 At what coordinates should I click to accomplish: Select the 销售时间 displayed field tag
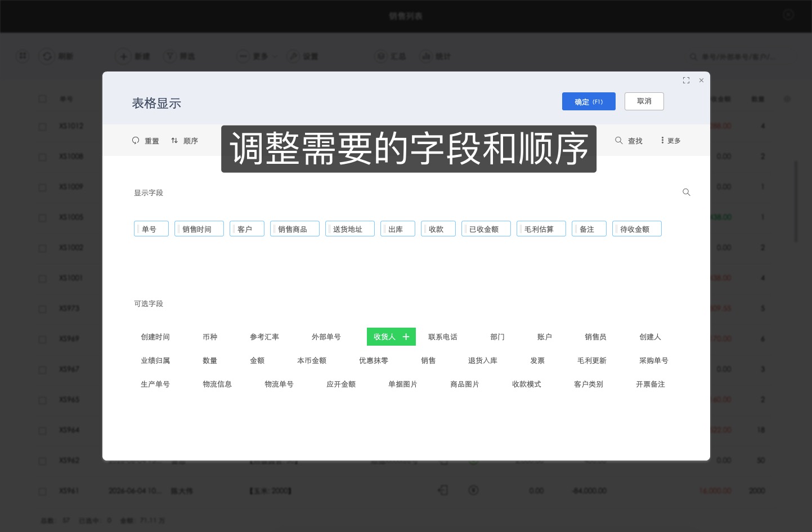coord(199,229)
